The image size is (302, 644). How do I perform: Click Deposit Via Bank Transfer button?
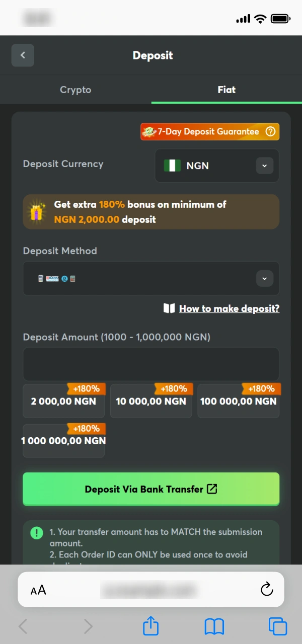[x=151, y=489]
